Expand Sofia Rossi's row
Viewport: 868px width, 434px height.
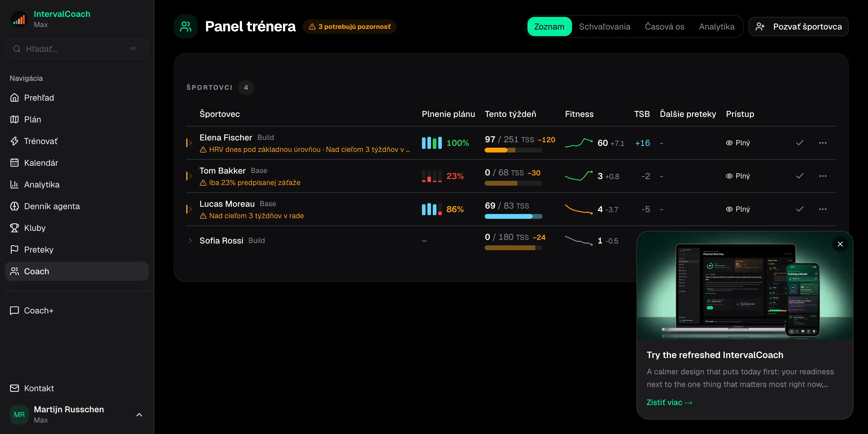click(190, 241)
